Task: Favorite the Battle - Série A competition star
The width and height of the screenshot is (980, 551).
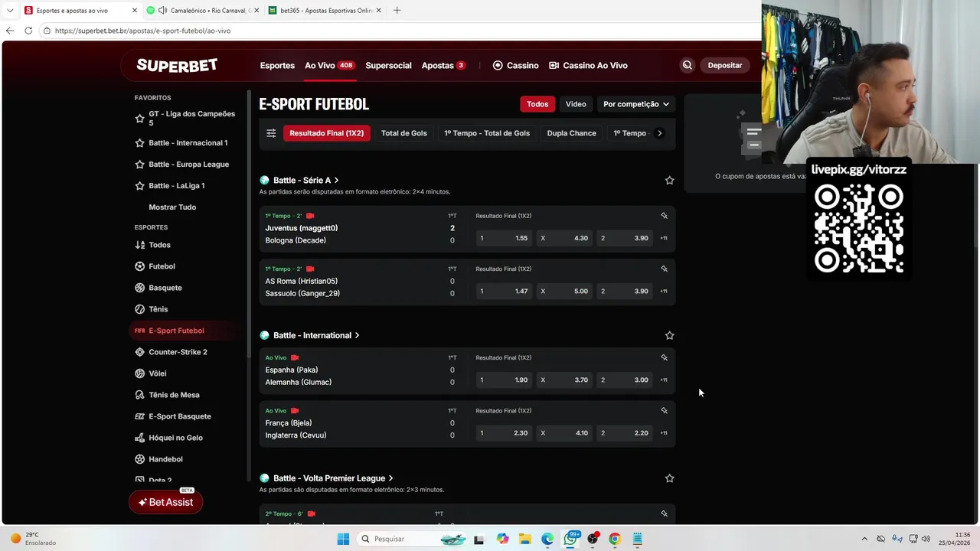Action: click(x=669, y=181)
